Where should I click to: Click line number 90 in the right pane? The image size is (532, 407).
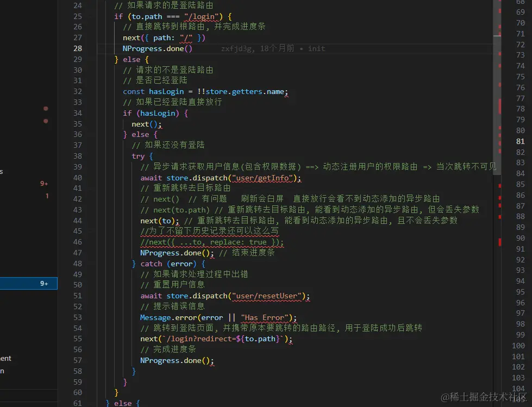520,238
